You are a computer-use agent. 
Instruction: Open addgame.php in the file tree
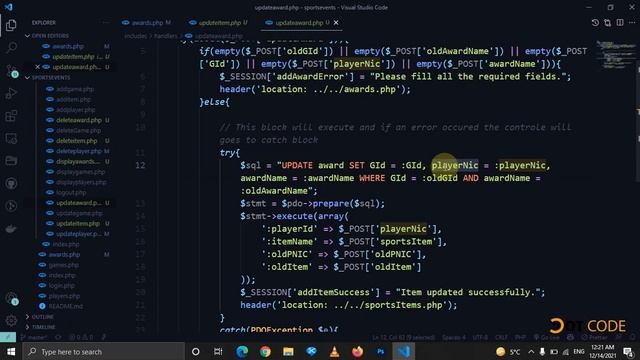tap(75, 89)
